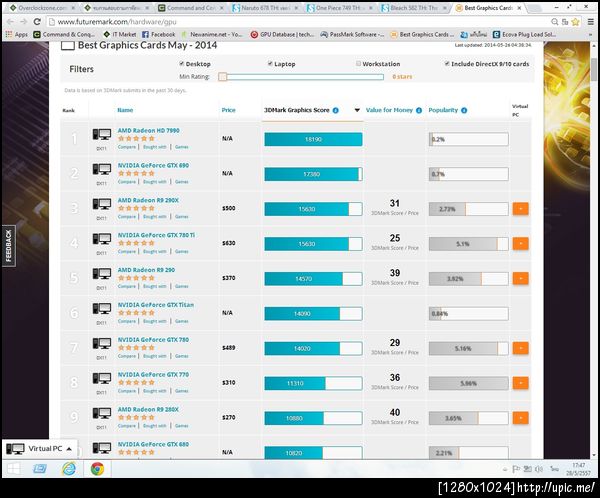Open the NVIDIA GeForce GTX 680 link
Screen dimensions: 600x498
coord(153,444)
